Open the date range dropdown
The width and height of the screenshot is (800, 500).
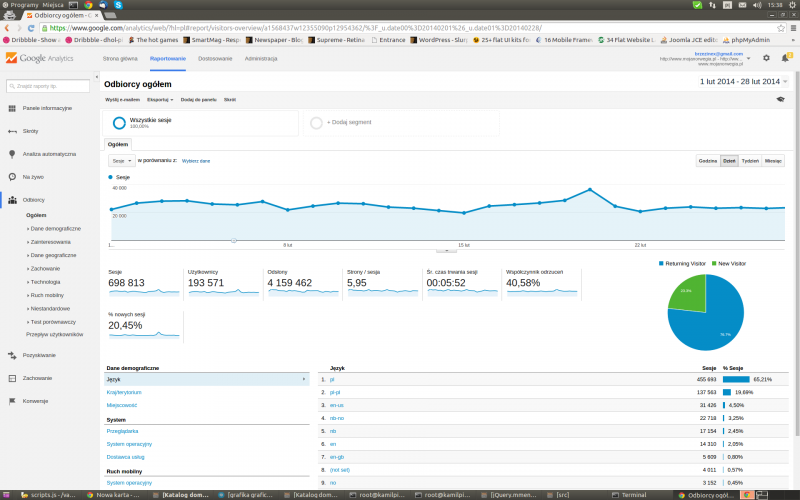[x=745, y=81]
